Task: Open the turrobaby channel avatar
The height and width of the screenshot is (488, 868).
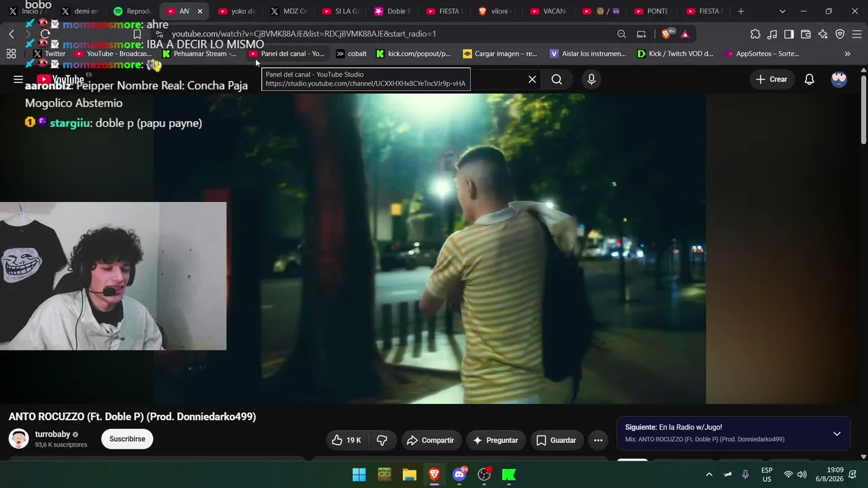Action: 19,439
